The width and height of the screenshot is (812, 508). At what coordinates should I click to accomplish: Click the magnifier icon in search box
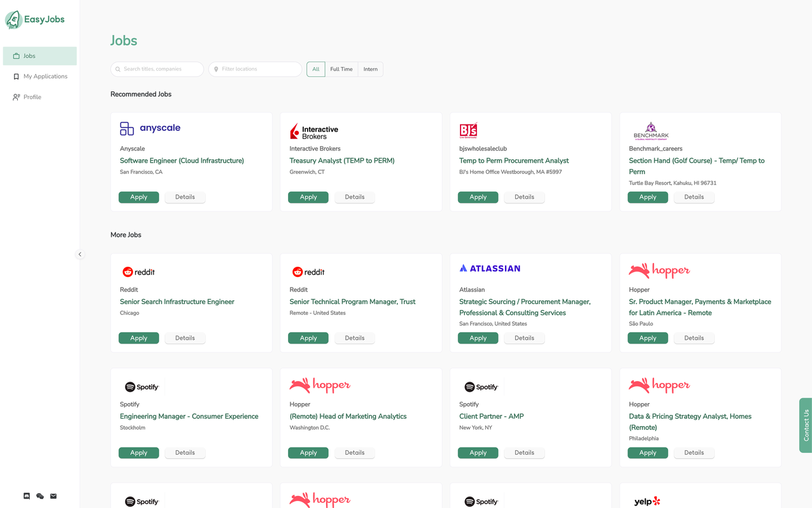click(118, 69)
